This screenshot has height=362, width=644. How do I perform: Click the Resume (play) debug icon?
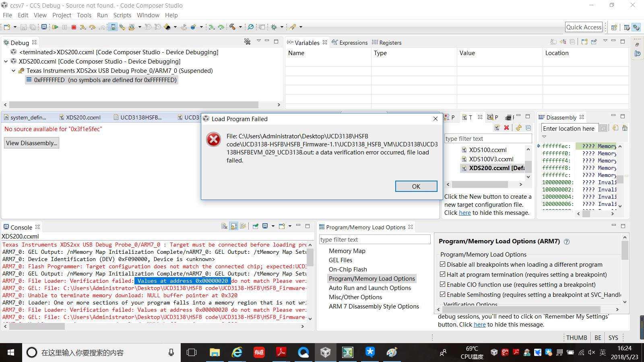tap(55, 27)
